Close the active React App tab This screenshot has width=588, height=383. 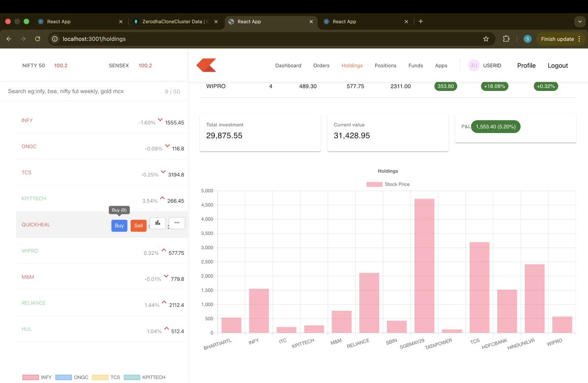click(311, 22)
